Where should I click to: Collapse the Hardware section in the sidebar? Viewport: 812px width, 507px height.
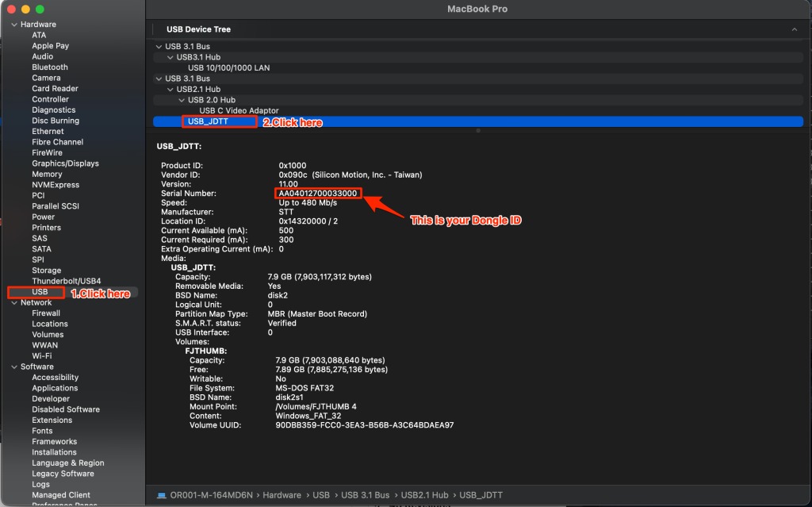(13, 25)
